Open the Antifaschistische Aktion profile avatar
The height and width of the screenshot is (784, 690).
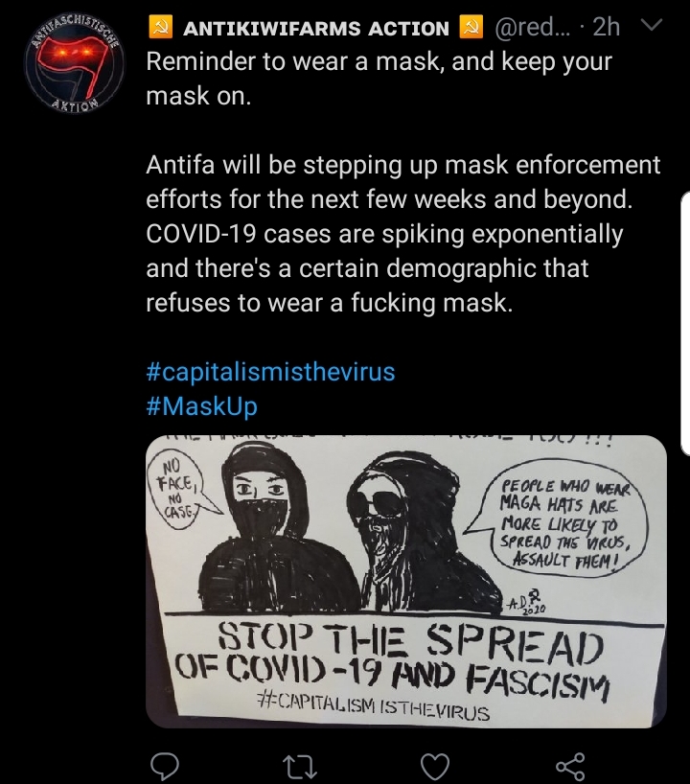[x=74, y=63]
